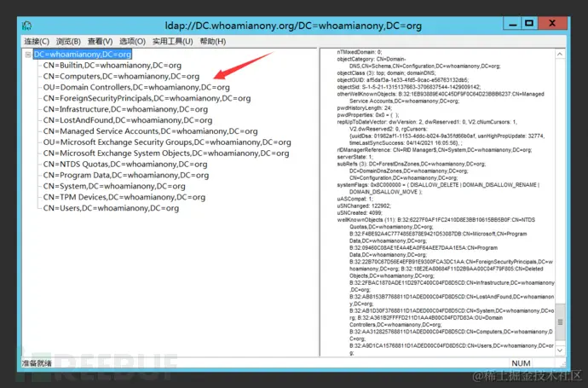Click the wellKnownObjects (11) line
Image resolution: width=588 pixels, height=388 pixels.
[x=436, y=220]
